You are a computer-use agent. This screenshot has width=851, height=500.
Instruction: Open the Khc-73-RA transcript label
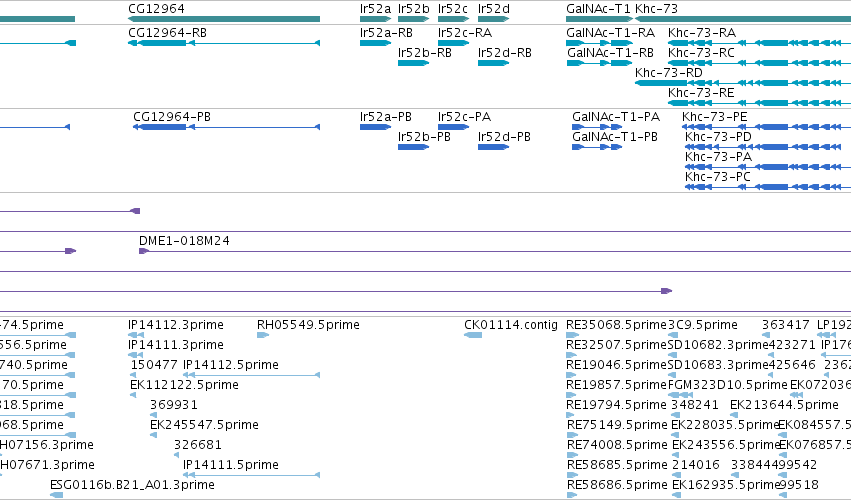702,33
